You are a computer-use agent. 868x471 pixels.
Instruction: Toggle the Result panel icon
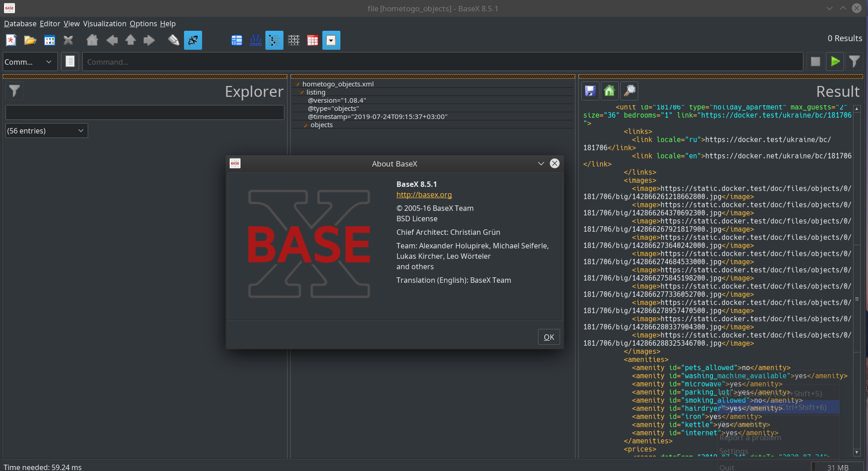pyautogui.click(x=331, y=40)
